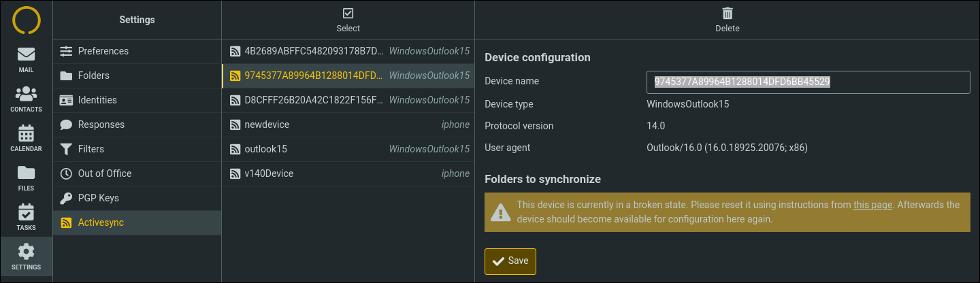Go to the Calendar app
The image size is (980, 283).
coord(26,139)
